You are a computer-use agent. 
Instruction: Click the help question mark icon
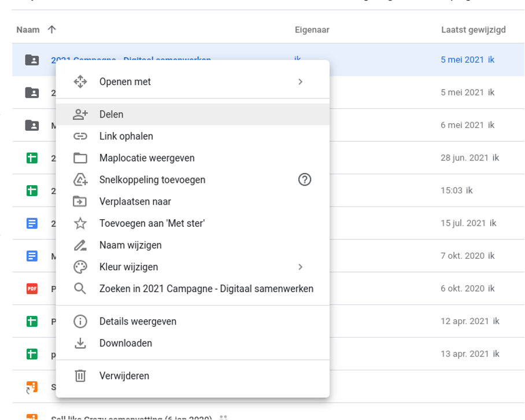(305, 179)
